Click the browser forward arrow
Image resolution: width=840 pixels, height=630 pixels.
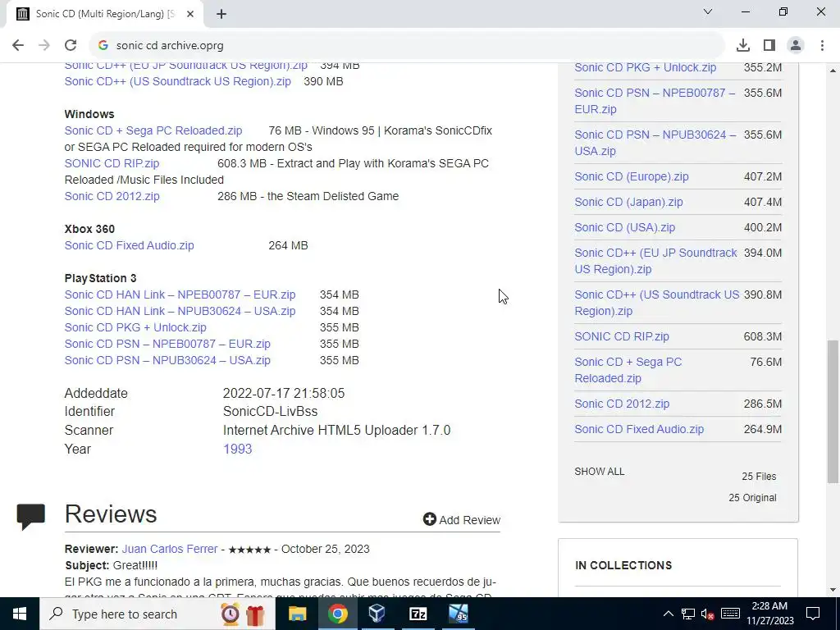(44, 45)
